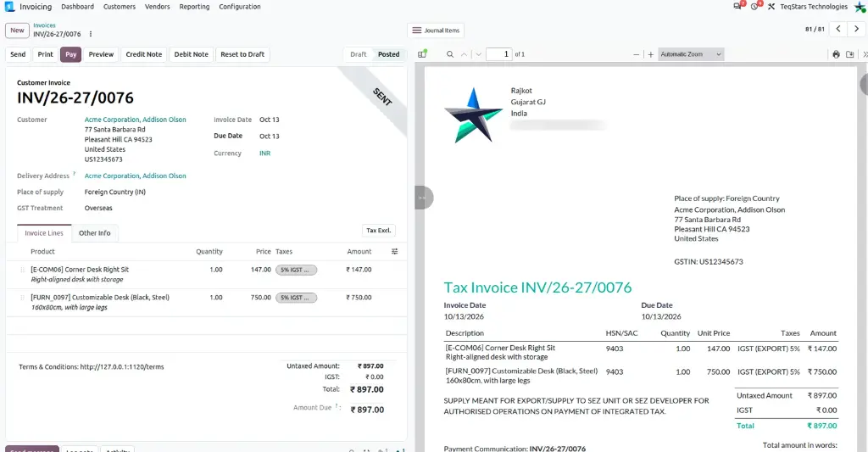This screenshot has width=868, height=452.
Task: Open the Journal Items stat button
Action: point(437,31)
